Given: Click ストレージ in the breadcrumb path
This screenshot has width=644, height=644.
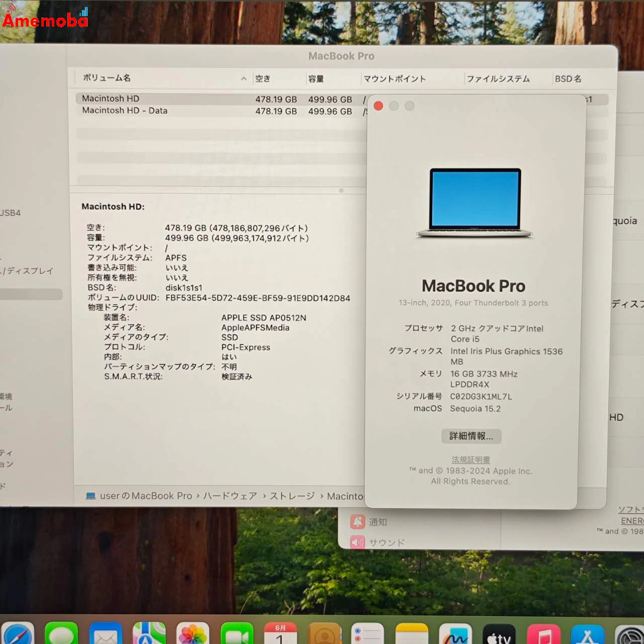Looking at the screenshot, I should pyautogui.click(x=292, y=496).
